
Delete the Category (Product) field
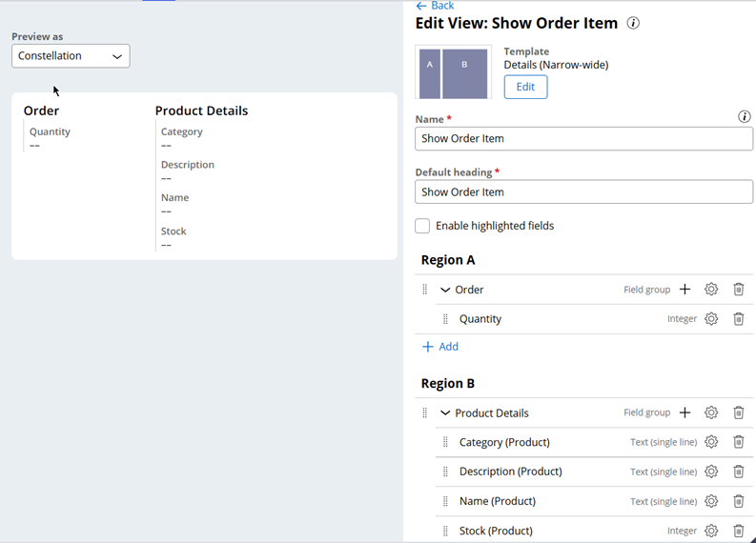click(738, 442)
